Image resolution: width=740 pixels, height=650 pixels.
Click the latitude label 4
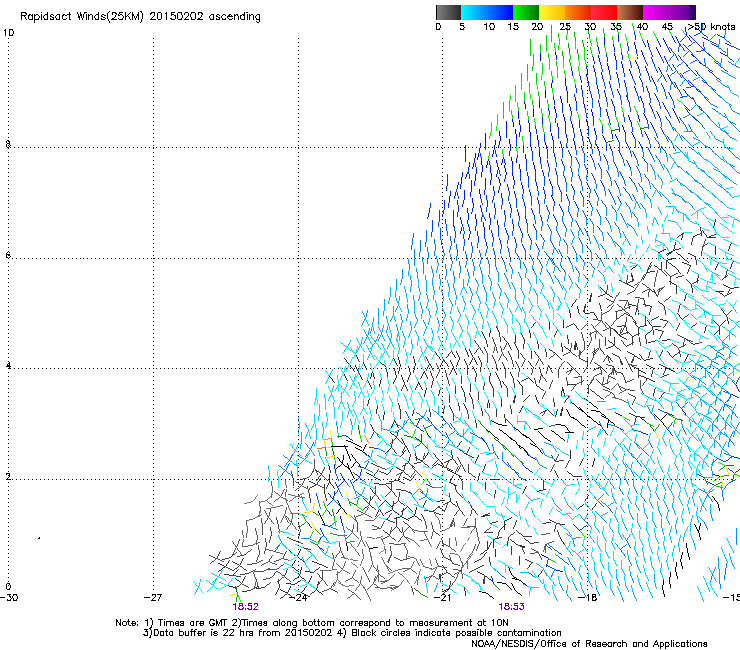pyautogui.click(x=8, y=366)
